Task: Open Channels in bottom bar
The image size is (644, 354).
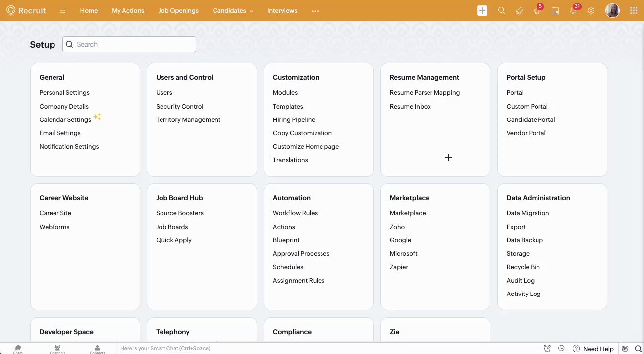Action: point(57,349)
